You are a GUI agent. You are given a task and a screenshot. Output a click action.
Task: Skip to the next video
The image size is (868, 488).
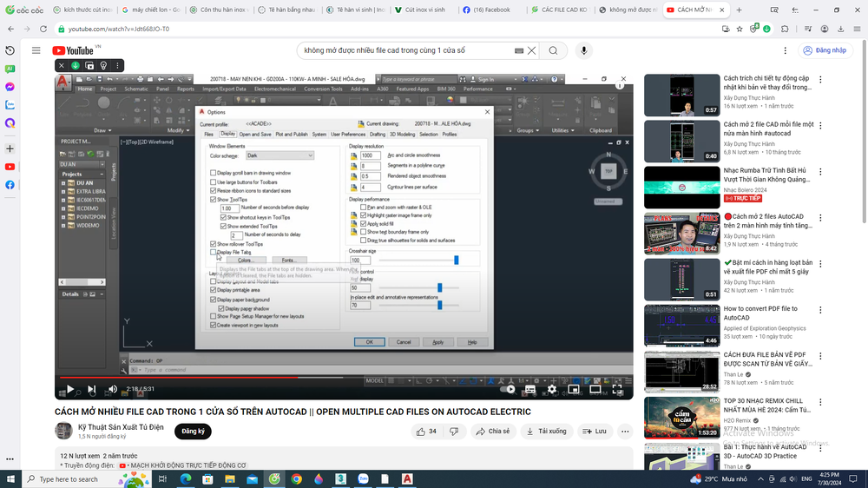(92, 389)
